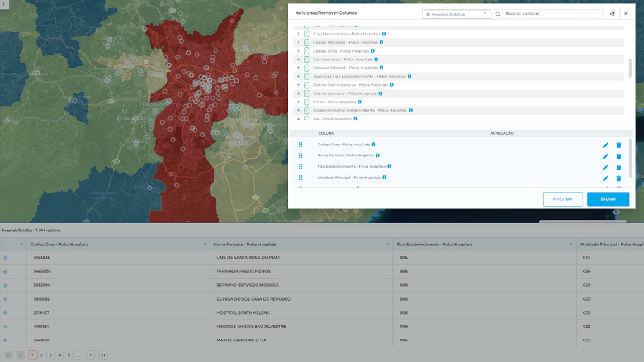Open filter on Nome Fantasia column header

[x=388, y=245]
